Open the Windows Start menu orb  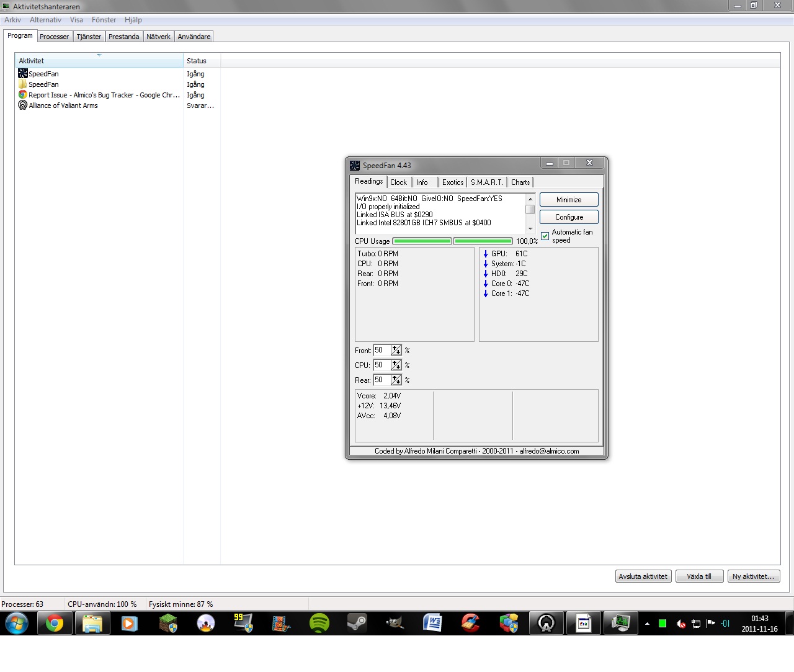(17, 623)
